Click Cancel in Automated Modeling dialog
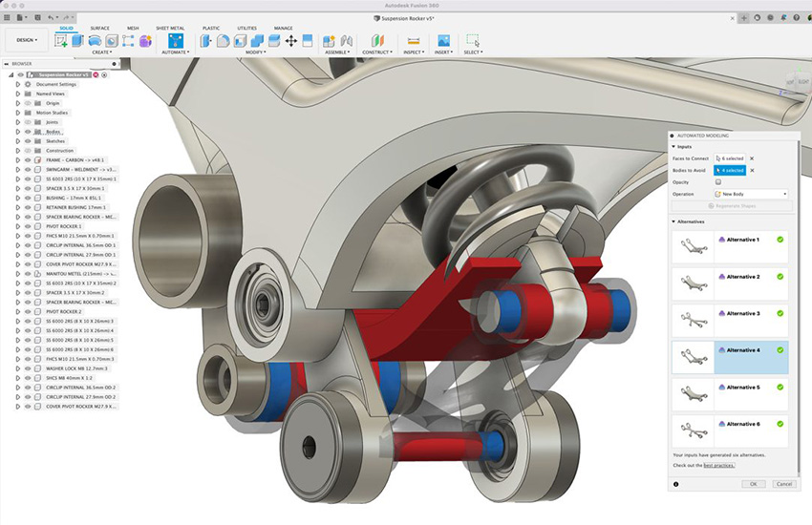Viewport: 812px width, 525px height. click(784, 484)
